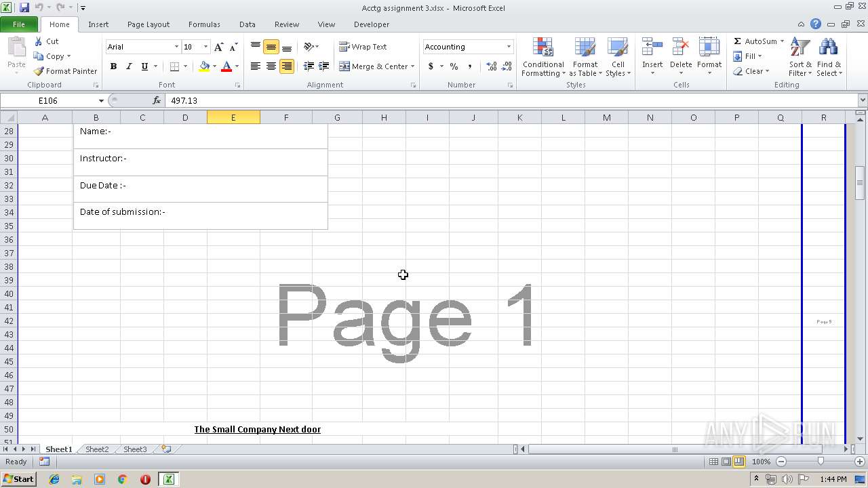Open Cell Styles gallery
The width and height of the screenshot is (868, 488).
click(x=618, y=57)
